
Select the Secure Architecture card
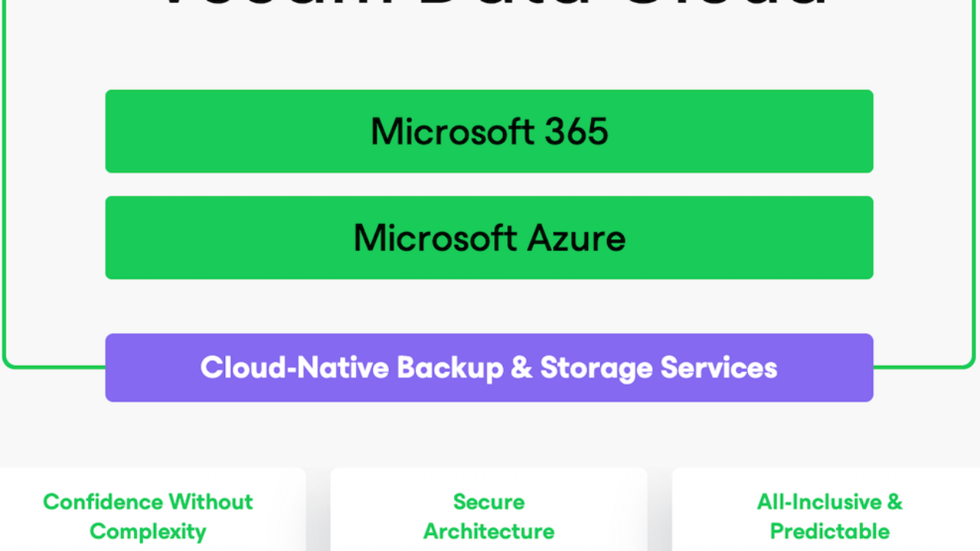pos(488,510)
